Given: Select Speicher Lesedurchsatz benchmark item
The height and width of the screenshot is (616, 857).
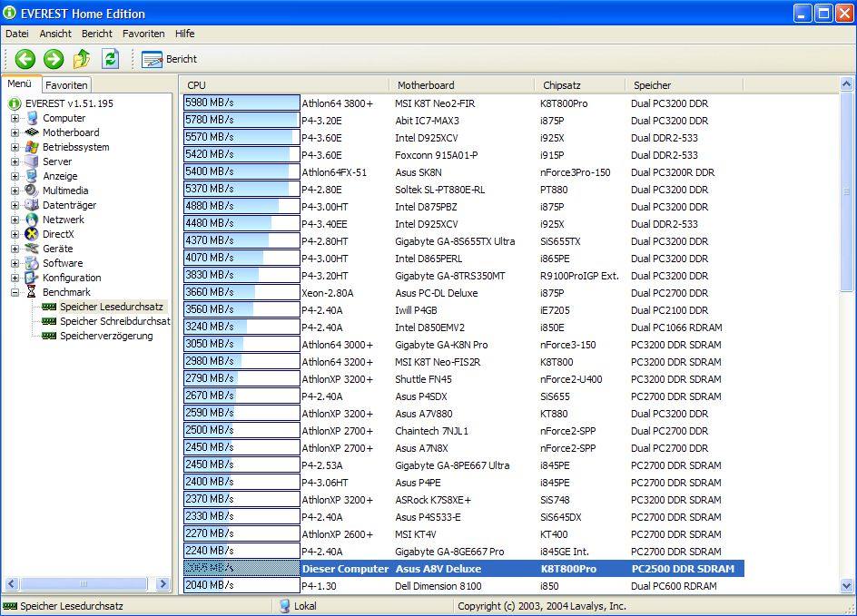Looking at the screenshot, I should point(112,307).
